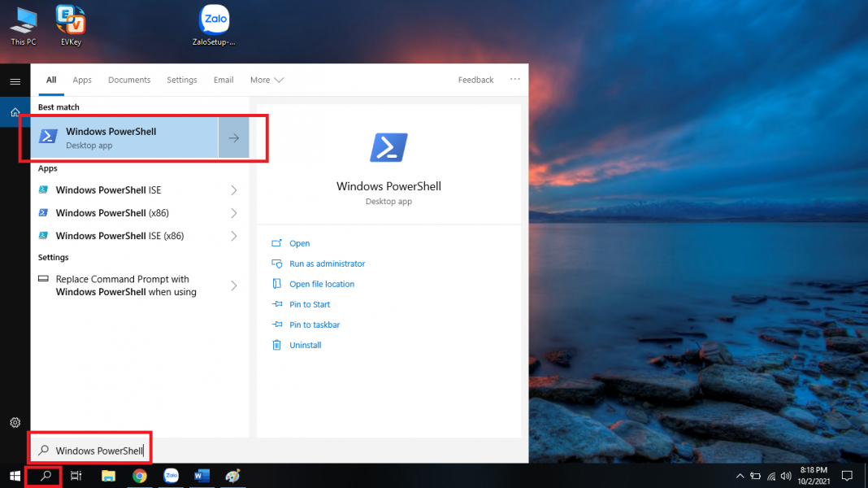Screen dimensions: 868x488
Task: Expand Windows PowerShell (x86) options
Action: 234,213
